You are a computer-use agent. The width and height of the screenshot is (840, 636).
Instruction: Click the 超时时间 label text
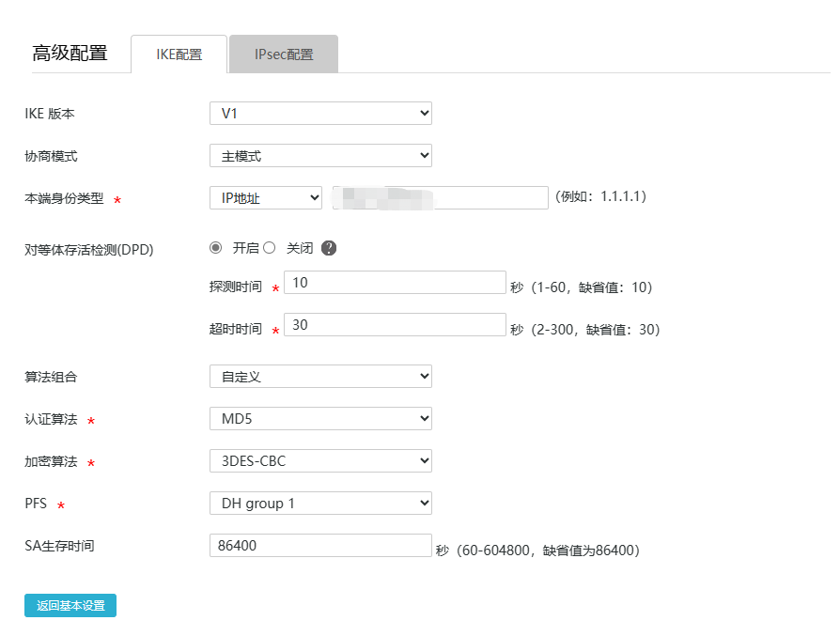[x=236, y=329]
